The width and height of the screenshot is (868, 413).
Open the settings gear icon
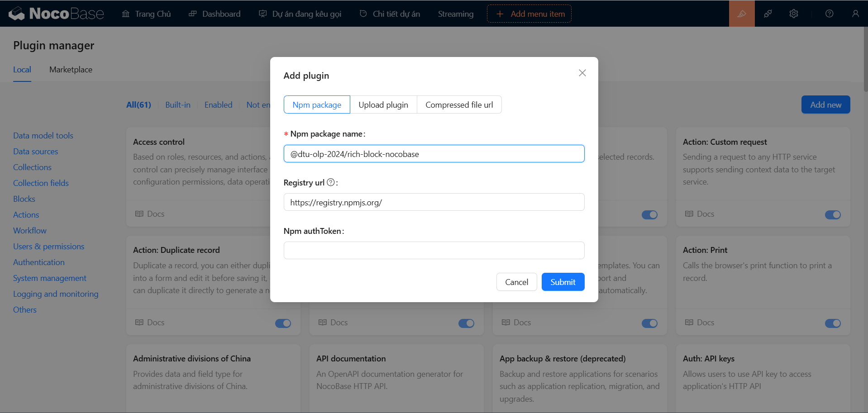[x=794, y=14]
